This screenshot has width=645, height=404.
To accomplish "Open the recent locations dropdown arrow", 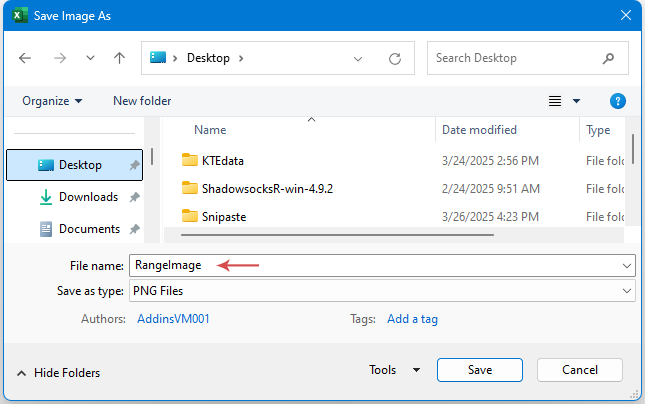I will coord(90,58).
